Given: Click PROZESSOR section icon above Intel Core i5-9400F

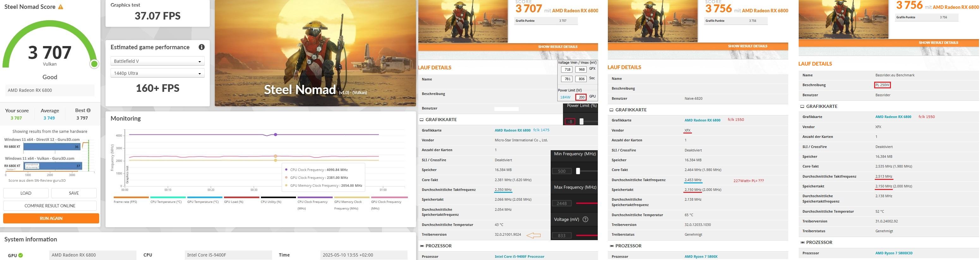Looking at the screenshot, I should click(x=421, y=246).
